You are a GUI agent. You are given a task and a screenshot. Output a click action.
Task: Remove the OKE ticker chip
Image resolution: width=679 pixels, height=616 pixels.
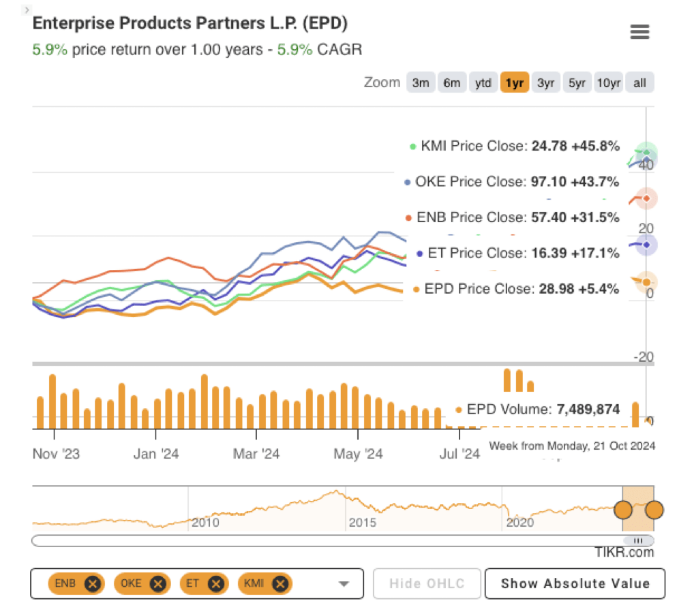[x=157, y=583]
